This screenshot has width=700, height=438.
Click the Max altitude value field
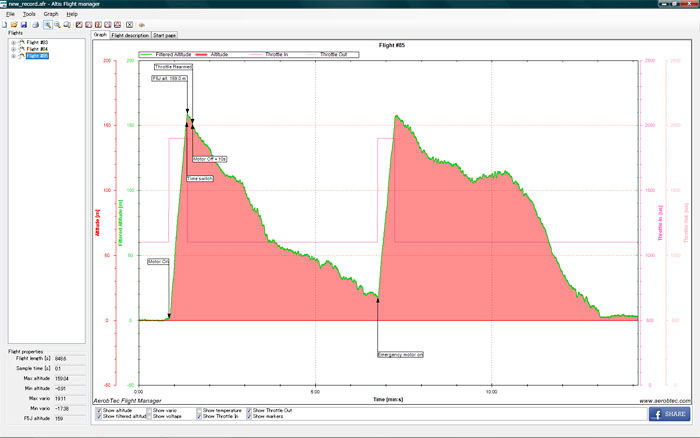[x=69, y=379]
